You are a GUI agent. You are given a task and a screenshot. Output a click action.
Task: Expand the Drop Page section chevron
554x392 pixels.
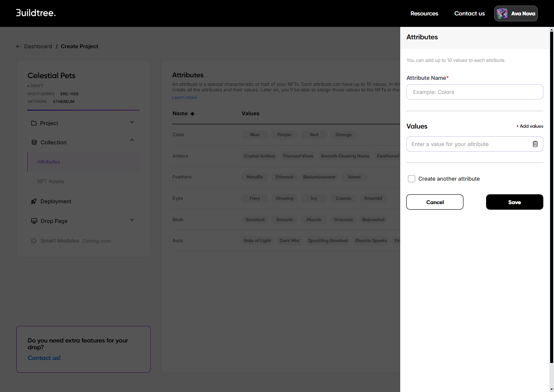click(x=132, y=220)
